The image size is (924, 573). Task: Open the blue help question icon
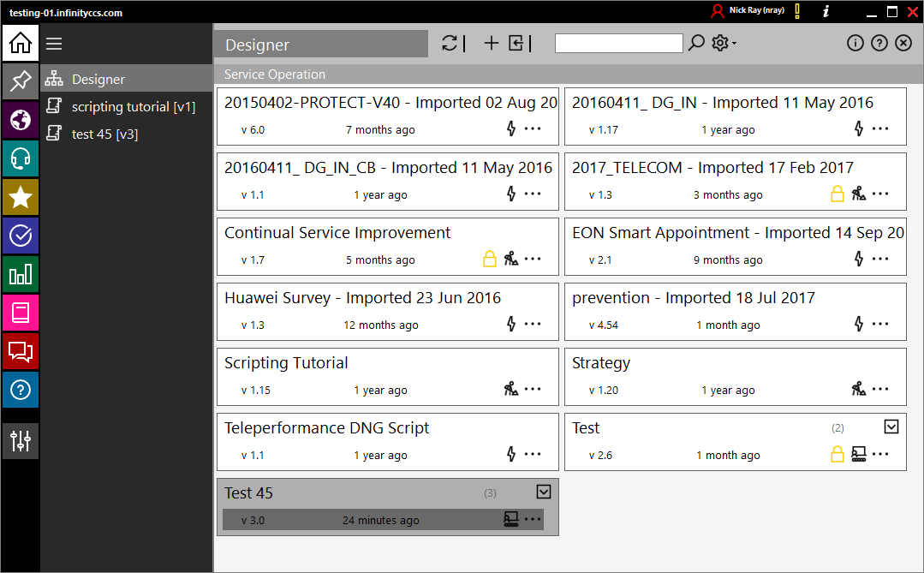pos(20,390)
